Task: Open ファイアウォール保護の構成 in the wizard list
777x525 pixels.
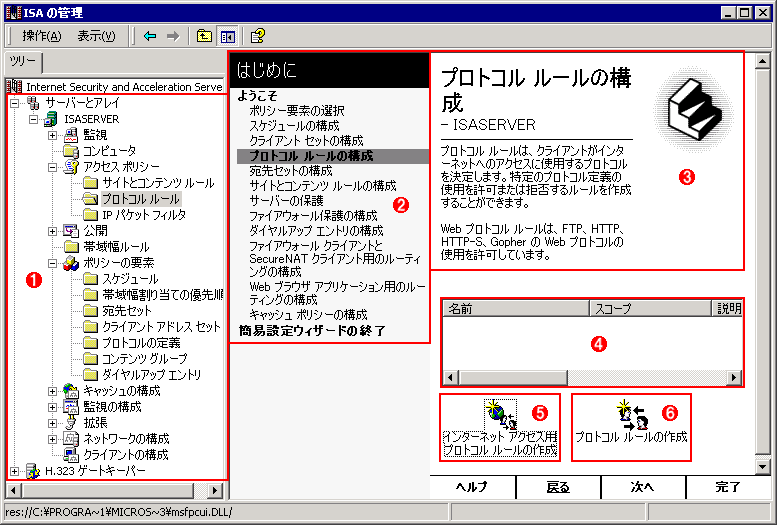Action: (x=313, y=216)
